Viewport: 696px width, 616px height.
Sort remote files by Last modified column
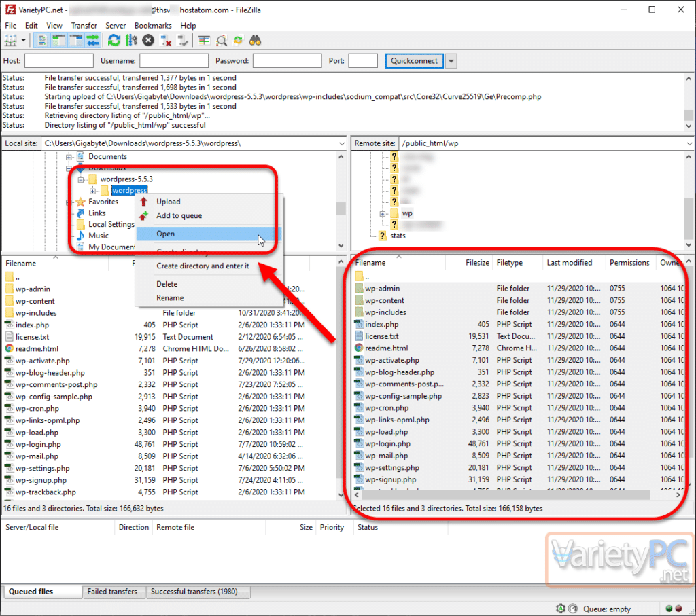[574, 263]
